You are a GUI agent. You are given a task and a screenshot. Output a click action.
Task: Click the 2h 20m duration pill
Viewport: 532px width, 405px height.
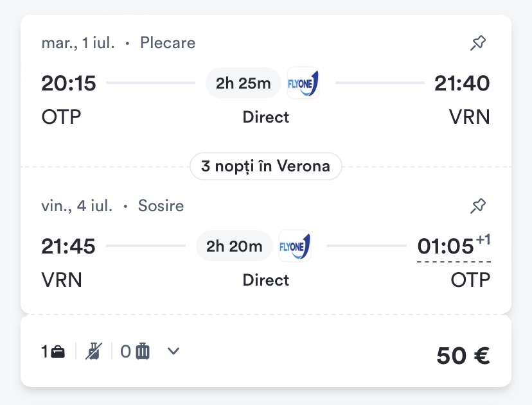(234, 246)
